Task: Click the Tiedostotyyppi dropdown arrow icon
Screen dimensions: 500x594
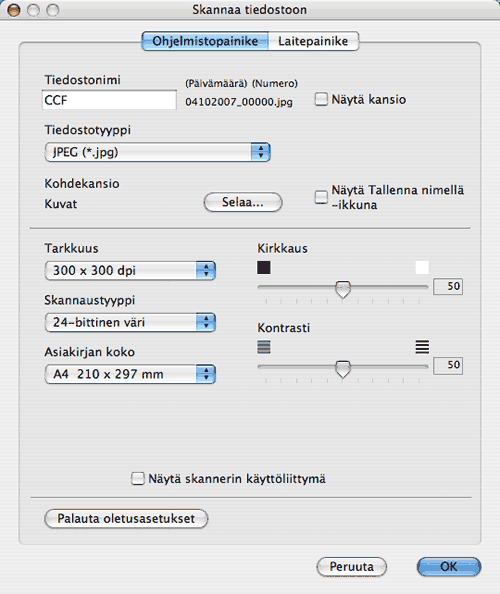Action: (x=261, y=152)
